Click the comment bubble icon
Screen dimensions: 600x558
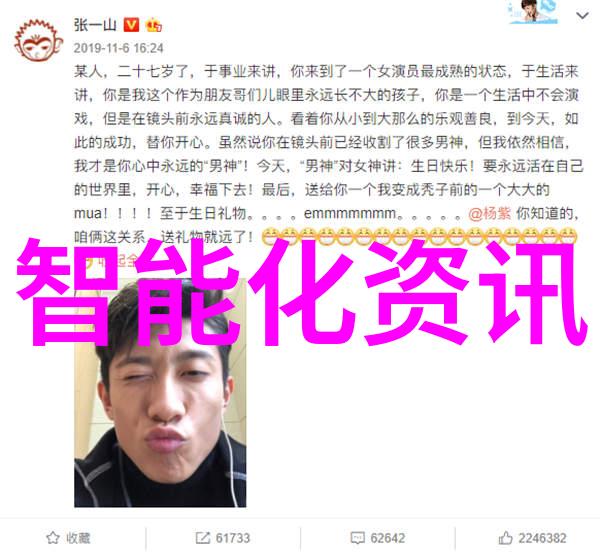[357, 538]
